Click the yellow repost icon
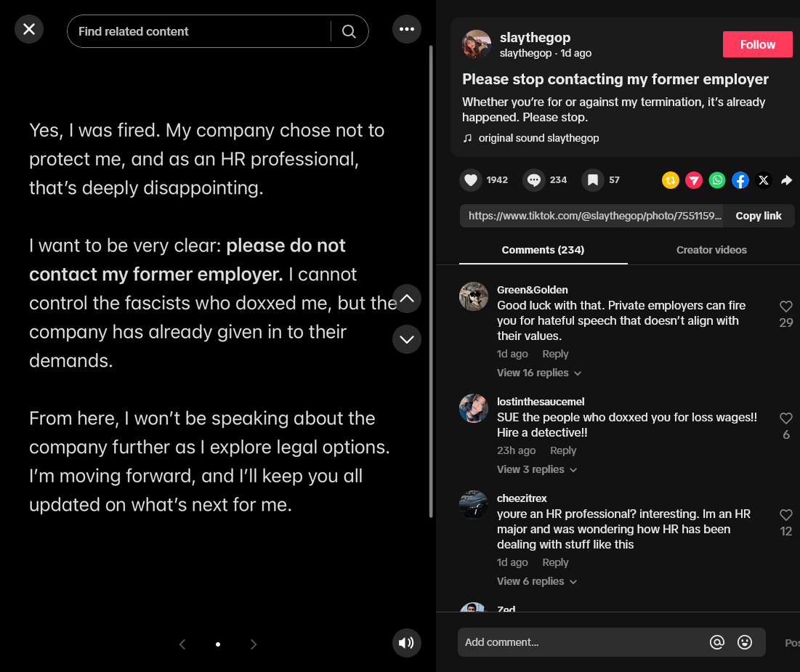 [x=671, y=180]
